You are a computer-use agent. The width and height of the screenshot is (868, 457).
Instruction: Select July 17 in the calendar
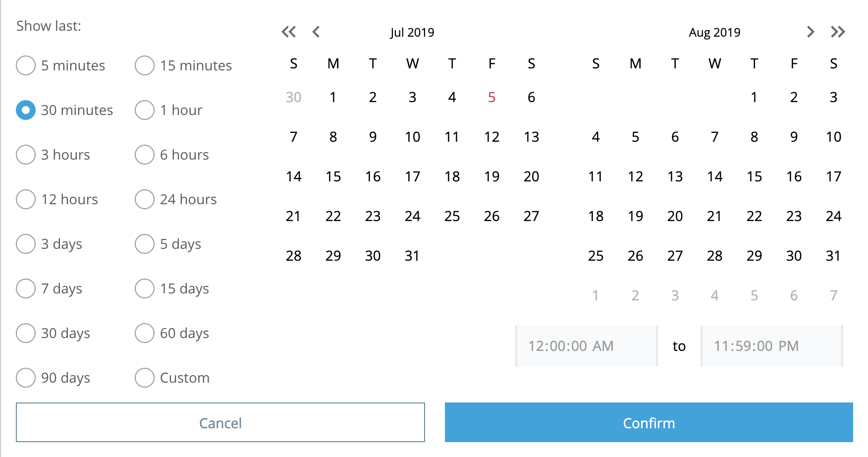point(412,176)
